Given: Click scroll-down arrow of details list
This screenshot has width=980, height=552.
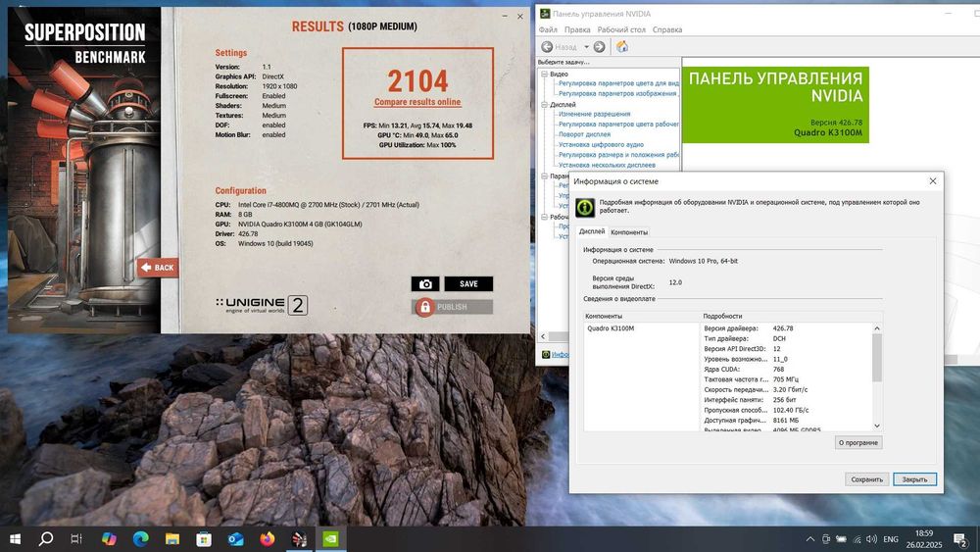Looking at the screenshot, I should [x=877, y=426].
